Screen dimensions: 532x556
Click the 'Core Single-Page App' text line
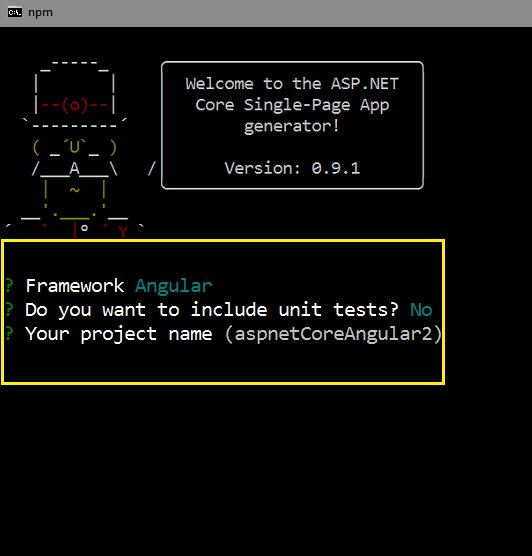click(x=292, y=105)
